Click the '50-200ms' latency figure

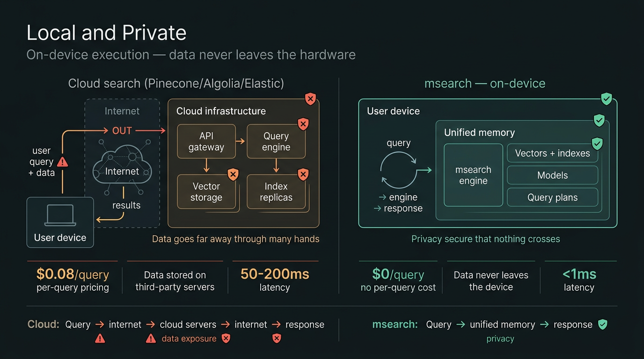275,274
